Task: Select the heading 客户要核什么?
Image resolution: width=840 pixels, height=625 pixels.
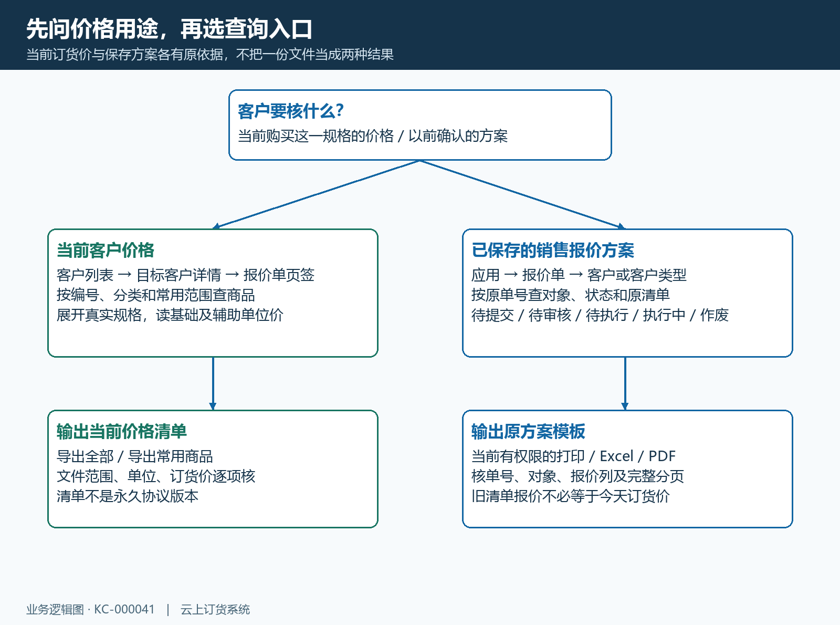Action: 291,111
